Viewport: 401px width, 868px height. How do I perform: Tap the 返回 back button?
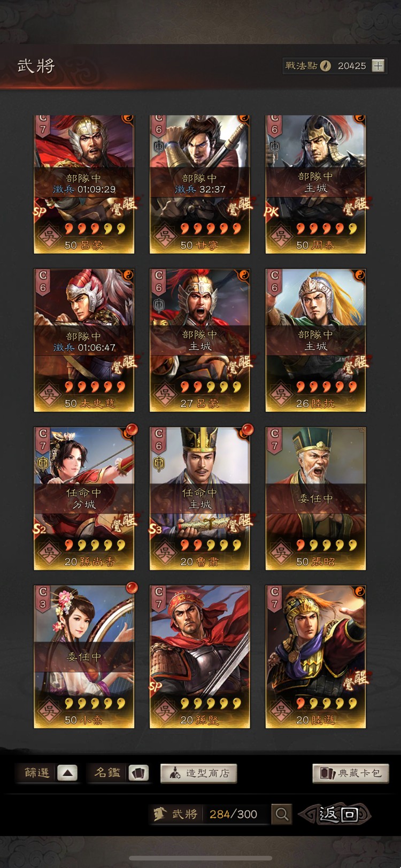[x=335, y=815]
